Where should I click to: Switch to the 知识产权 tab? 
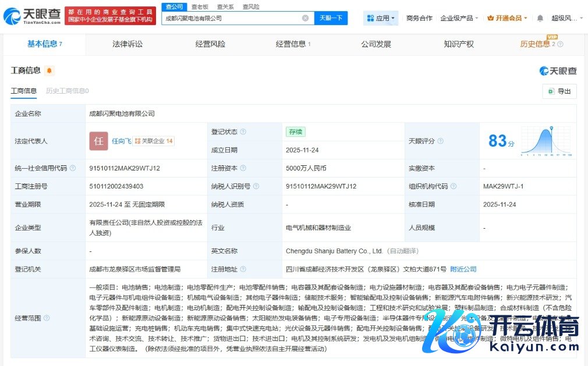[x=459, y=44]
